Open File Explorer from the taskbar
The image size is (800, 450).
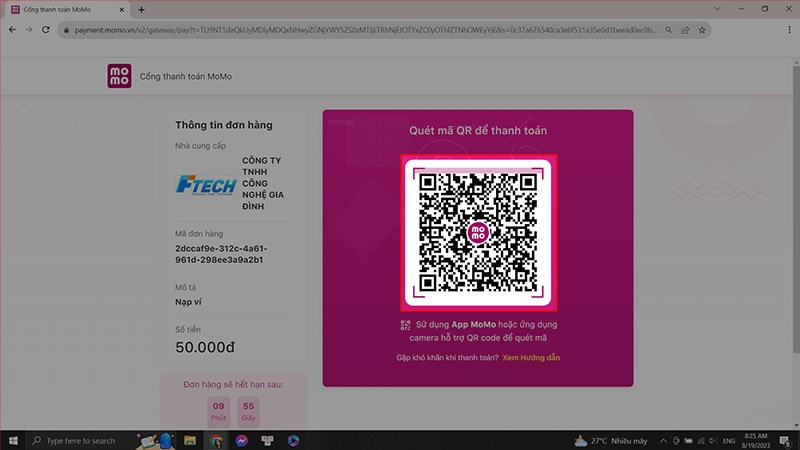[x=190, y=440]
